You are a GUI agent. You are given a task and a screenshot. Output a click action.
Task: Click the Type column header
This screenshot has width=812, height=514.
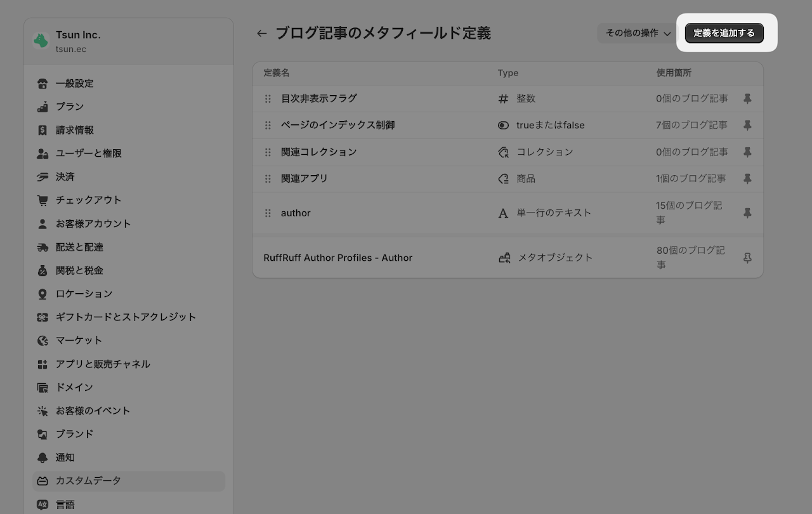pos(508,73)
